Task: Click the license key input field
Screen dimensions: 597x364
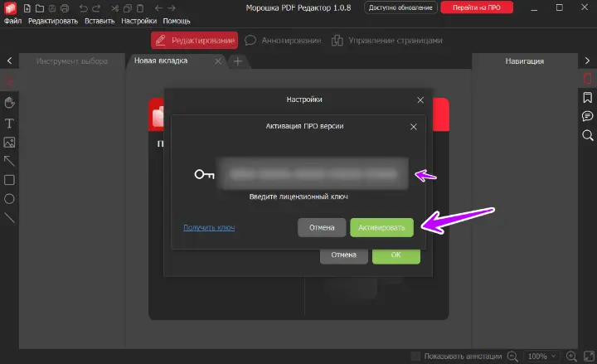Action: tap(313, 174)
